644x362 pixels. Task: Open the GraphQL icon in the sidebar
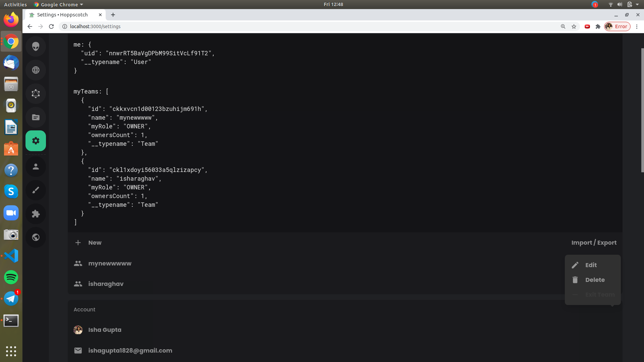(x=36, y=94)
